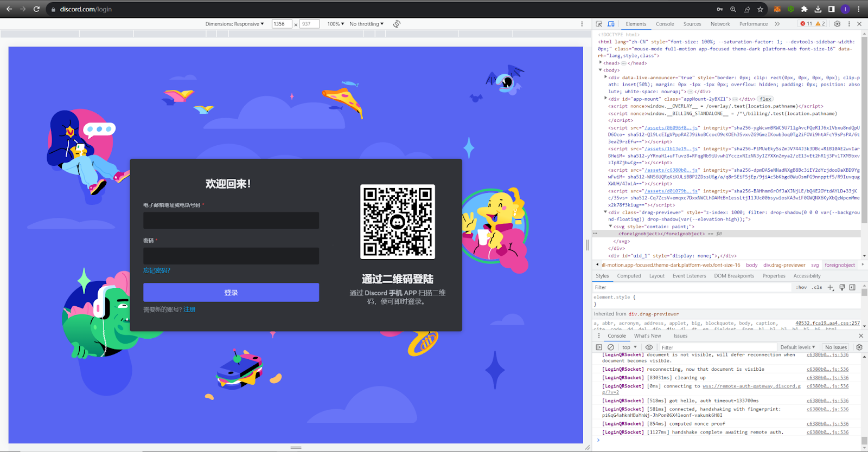Screen dimensions: 868x452
Task: Open the Sources tab
Action: click(x=692, y=24)
